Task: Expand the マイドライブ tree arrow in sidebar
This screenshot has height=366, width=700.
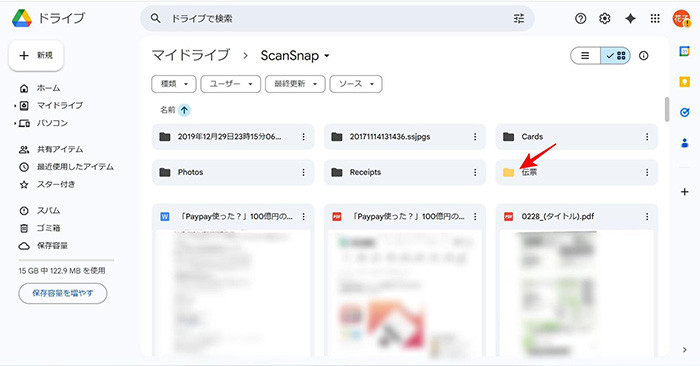Action: coord(15,106)
